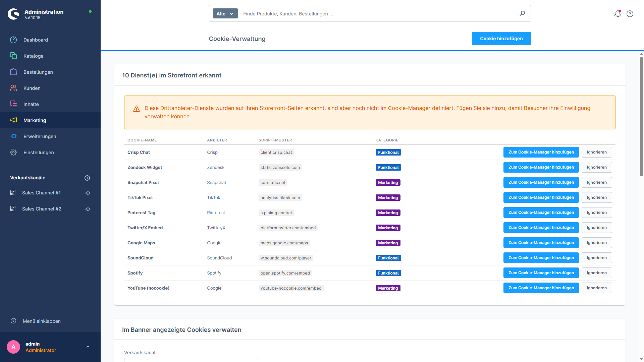The height and width of the screenshot is (362, 644).
Task: Ignore the Pinterest Tag service
Action: click(597, 213)
